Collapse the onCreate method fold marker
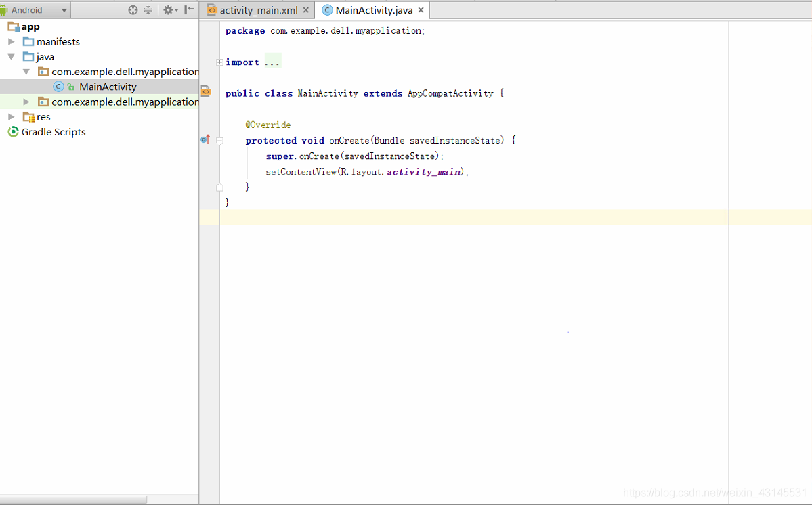Image resolution: width=812 pixels, height=505 pixels. click(x=219, y=140)
